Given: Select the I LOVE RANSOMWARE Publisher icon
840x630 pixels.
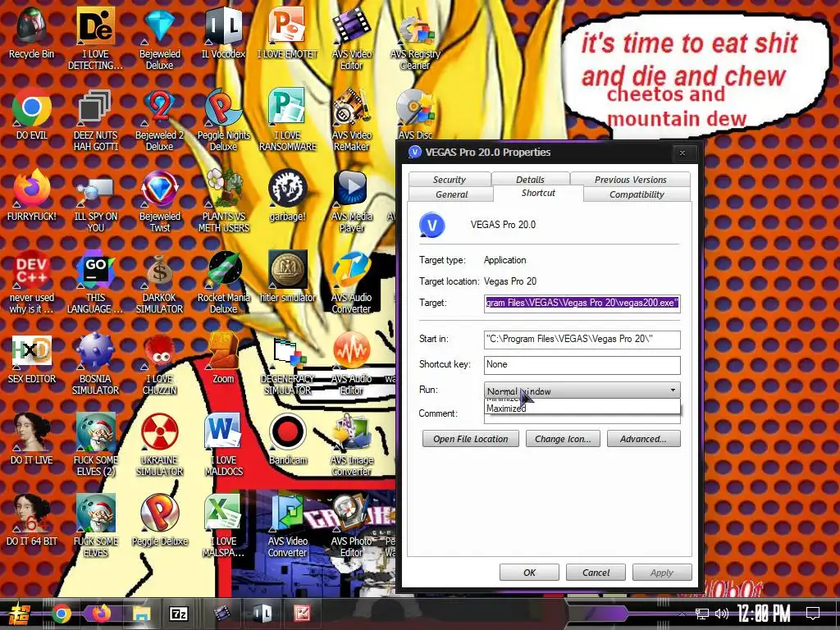Looking at the screenshot, I should pos(288,120).
